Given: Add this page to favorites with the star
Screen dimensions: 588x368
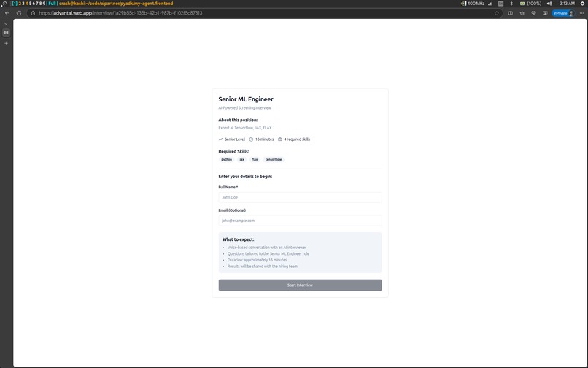Looking at the screenshot, I should (x=497, y=13).
